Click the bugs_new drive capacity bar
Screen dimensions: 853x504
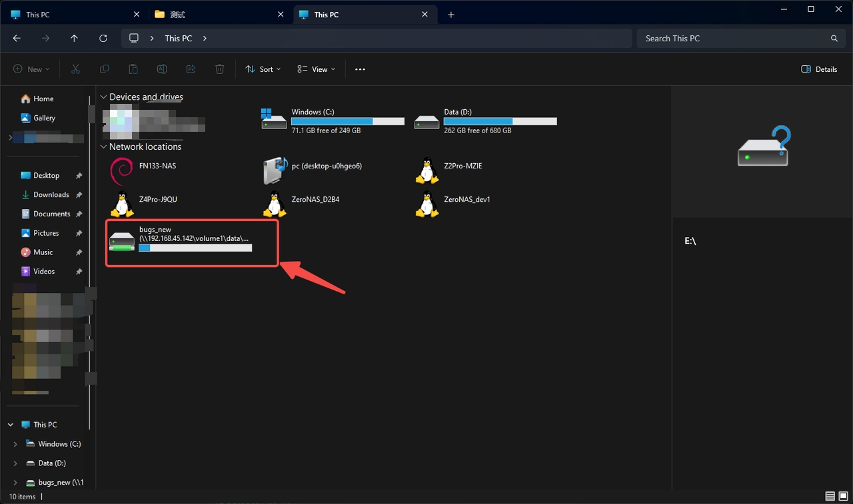click(x=195, y=248)
